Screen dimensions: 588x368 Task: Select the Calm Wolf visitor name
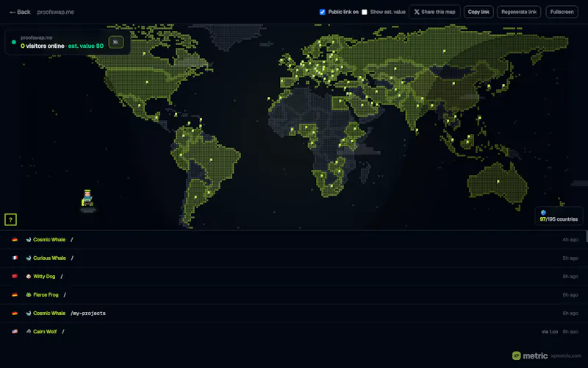[x=45, y=332]
